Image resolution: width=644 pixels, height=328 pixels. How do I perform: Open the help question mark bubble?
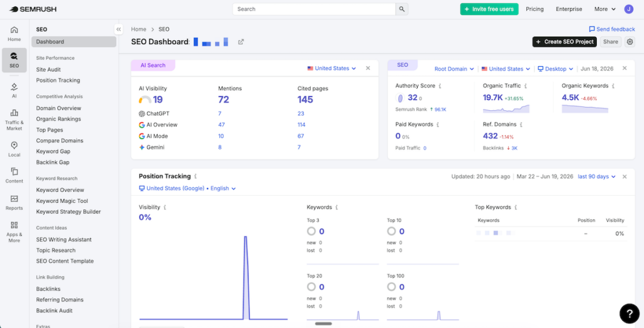(629, 314)
